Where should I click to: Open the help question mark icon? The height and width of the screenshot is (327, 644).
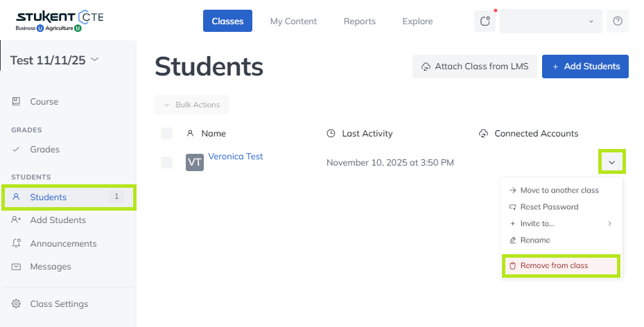pos(617,21)
